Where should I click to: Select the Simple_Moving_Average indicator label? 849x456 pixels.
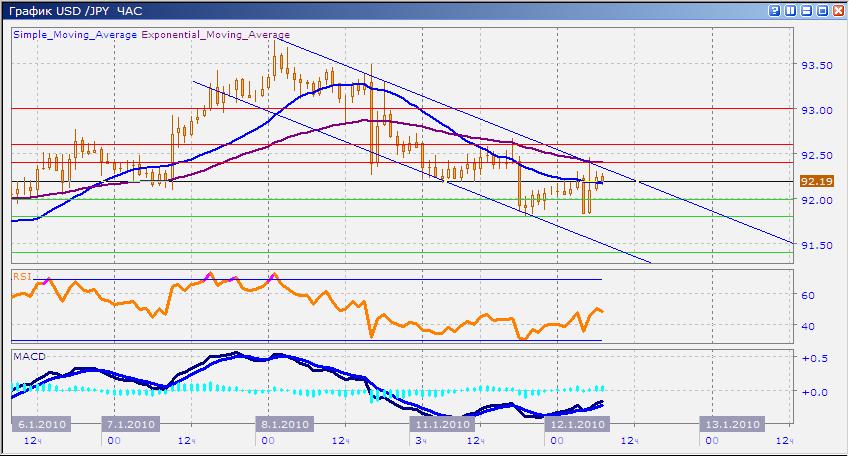75,34
